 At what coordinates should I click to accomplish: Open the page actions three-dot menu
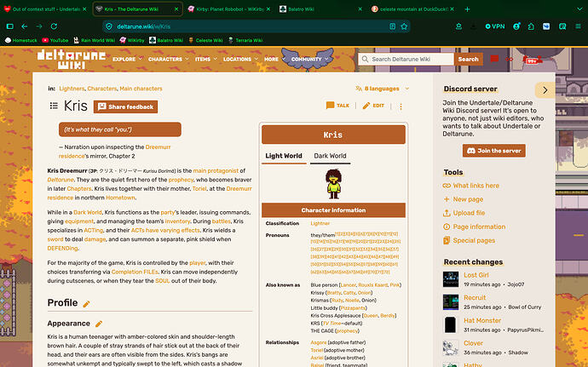(x=401, y=106)
